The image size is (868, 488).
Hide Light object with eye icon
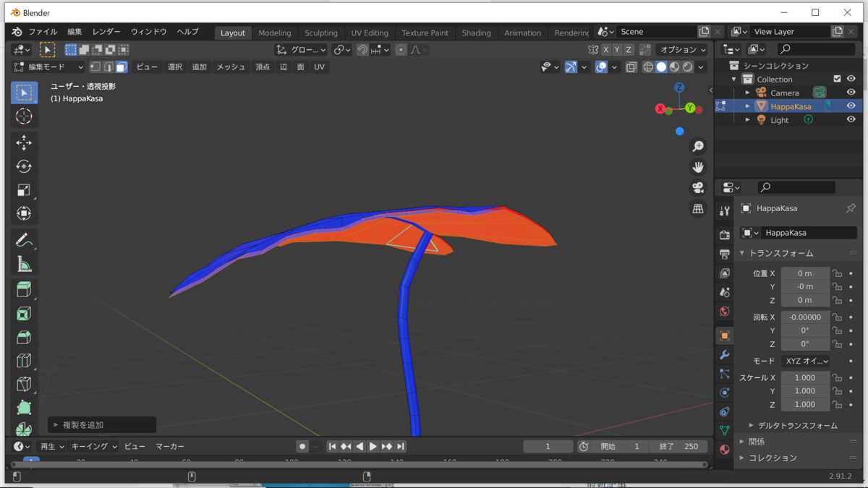coord(851,120)
